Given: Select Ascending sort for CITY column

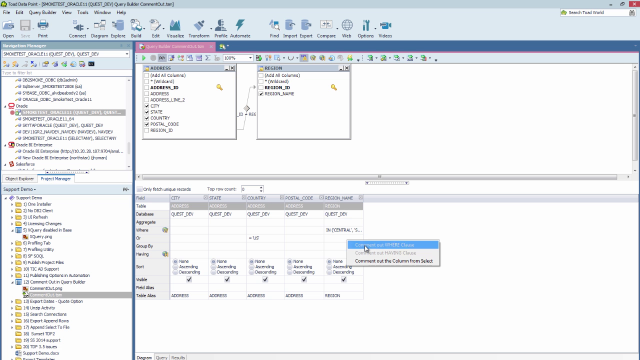Looking at the screenshot, I should (x=176, y=267).
